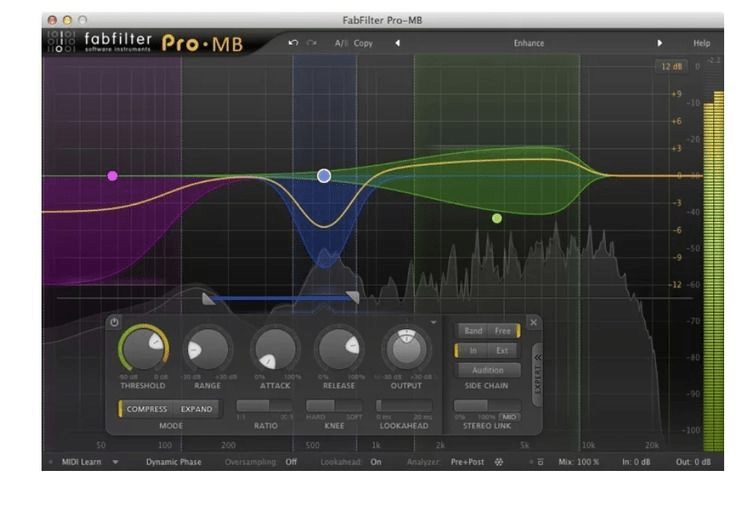Image resolution: width=750 pixels, height=507 pixels.
Task: Select the magenta low band dot
Action: click(112, 176)
